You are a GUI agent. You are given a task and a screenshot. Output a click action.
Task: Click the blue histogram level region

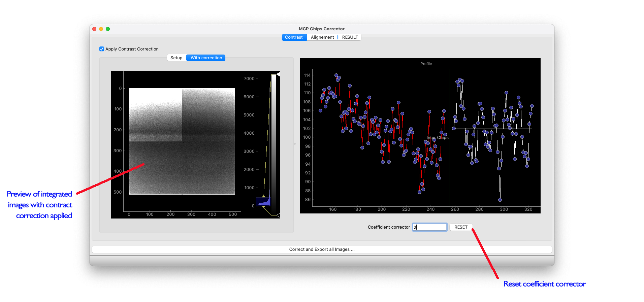point(264,201)
